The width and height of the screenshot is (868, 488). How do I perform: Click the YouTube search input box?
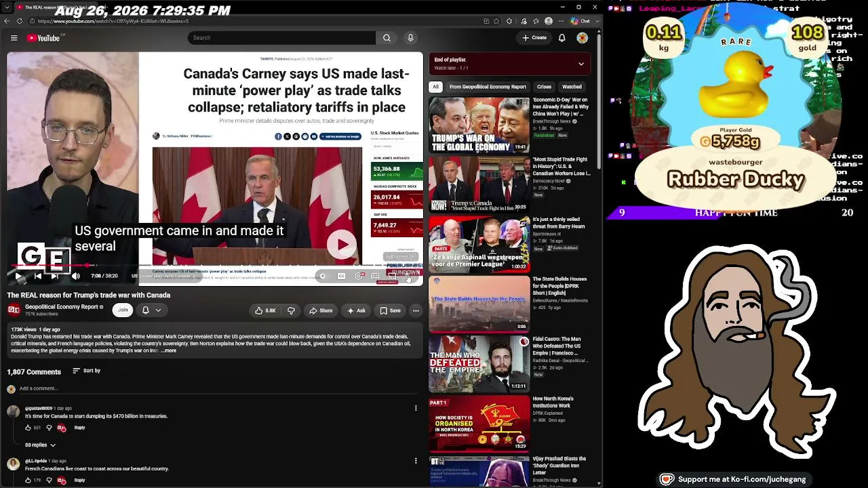pos(281,38)
